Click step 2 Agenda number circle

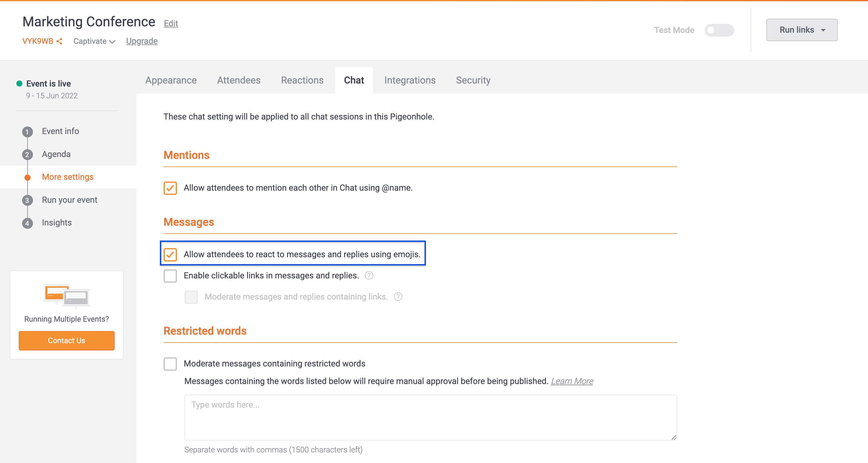tap(28, 154)
